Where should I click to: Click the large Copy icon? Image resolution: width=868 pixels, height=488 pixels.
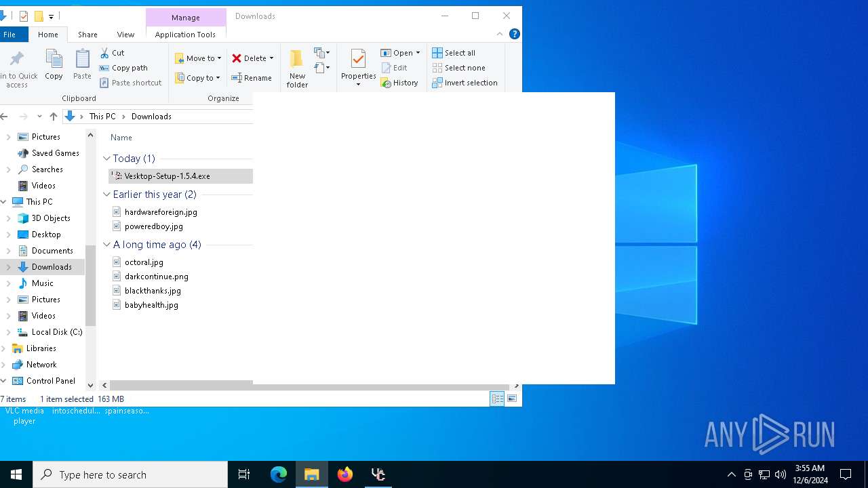point(54,59)
